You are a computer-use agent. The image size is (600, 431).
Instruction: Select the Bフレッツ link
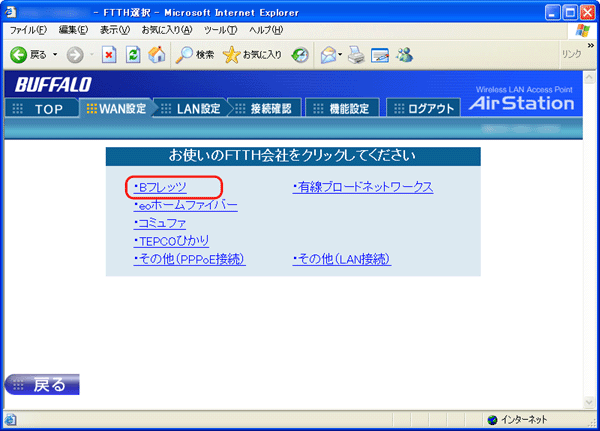[160, 187]
